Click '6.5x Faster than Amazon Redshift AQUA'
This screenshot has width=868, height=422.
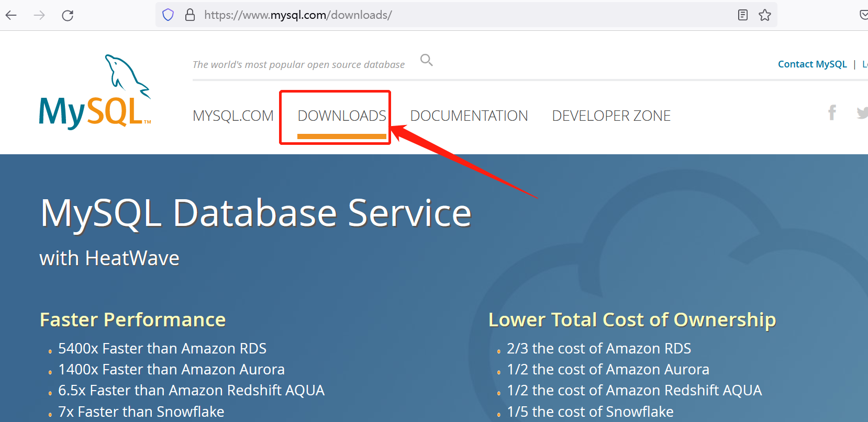[x=191, y=390]
